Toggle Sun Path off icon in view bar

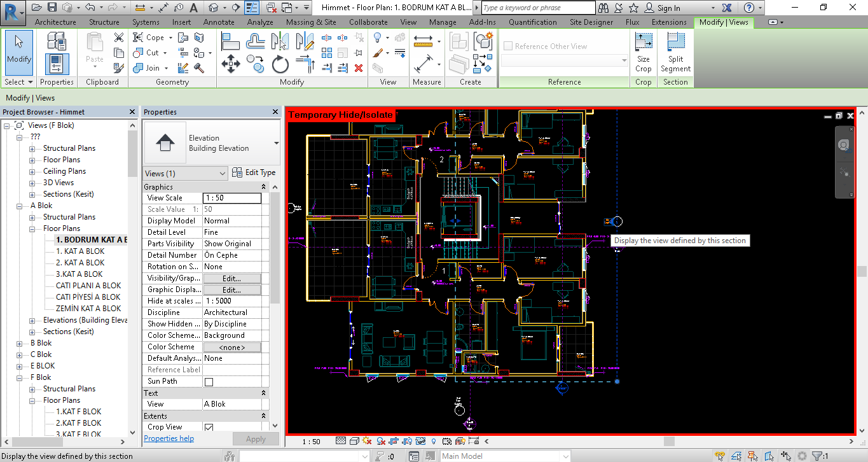367,441
